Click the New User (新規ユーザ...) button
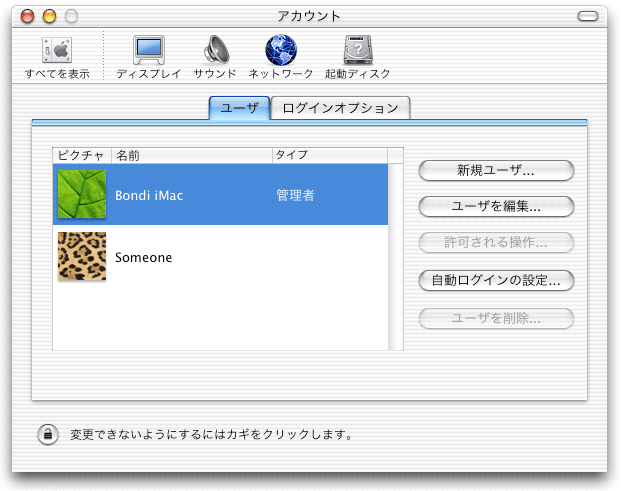 [x=496, y=170]
